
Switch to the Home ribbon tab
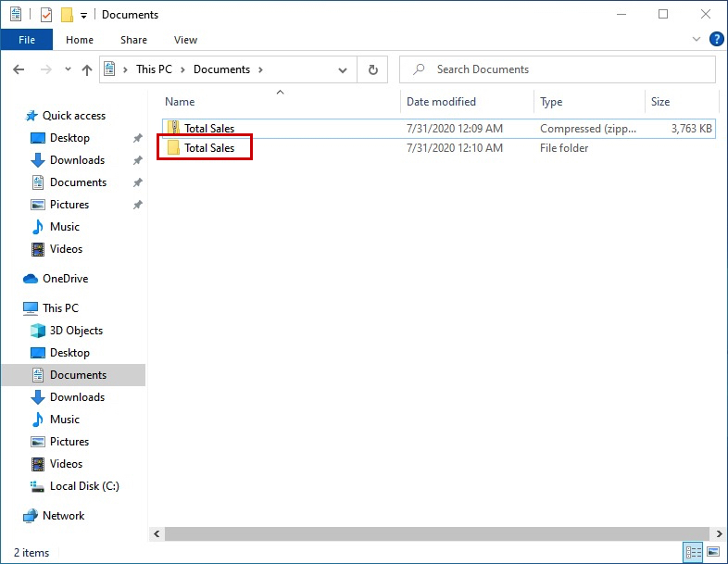(x=80, y=40)
